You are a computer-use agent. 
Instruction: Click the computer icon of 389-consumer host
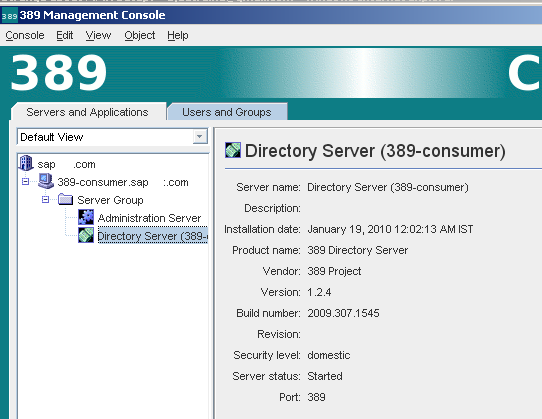(46, 181)
